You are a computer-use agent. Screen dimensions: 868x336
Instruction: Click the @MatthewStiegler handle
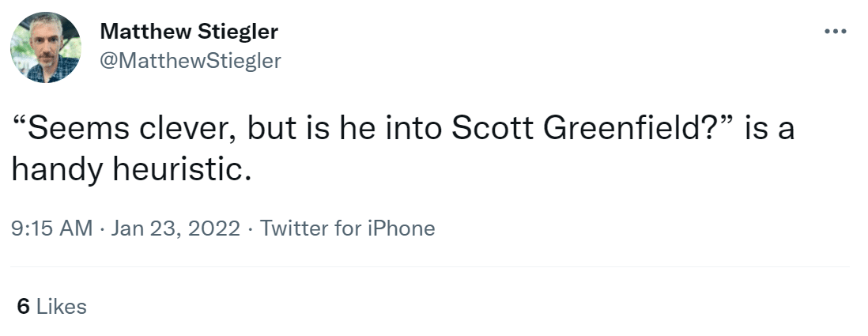click(191, 60)
